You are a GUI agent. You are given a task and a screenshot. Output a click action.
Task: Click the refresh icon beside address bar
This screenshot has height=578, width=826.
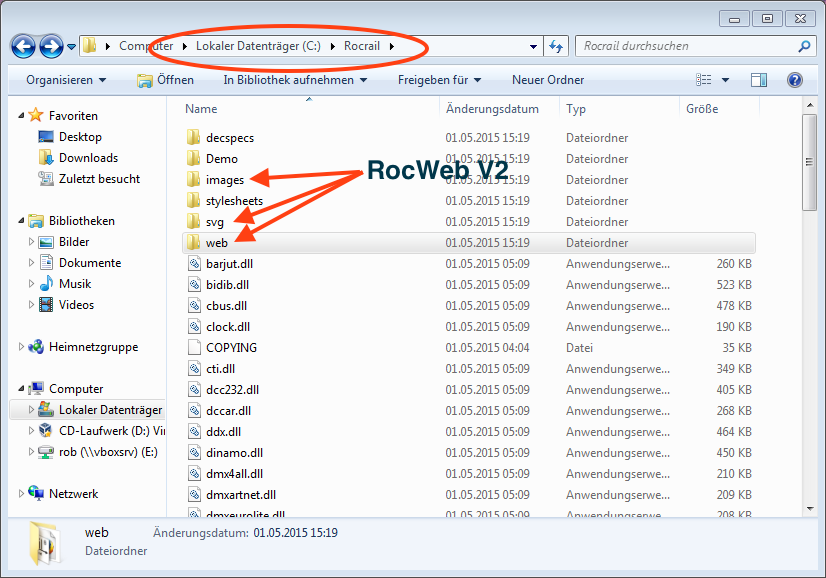tap(557, 46)
